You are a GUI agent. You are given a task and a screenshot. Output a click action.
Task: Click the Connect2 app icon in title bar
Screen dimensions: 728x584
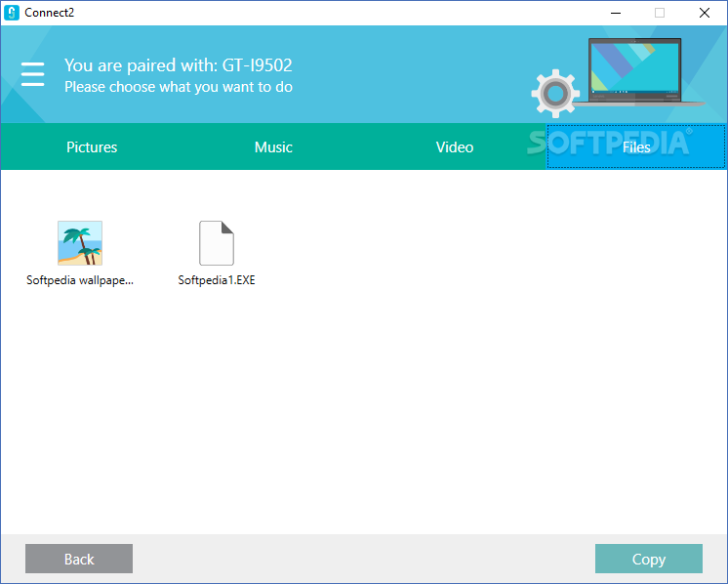point(12,13)
